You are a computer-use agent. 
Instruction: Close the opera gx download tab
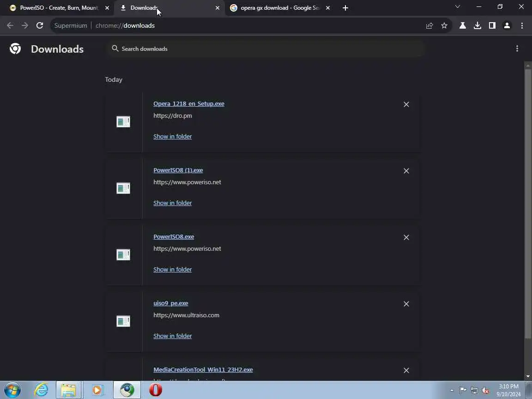[x=328, y=8]
